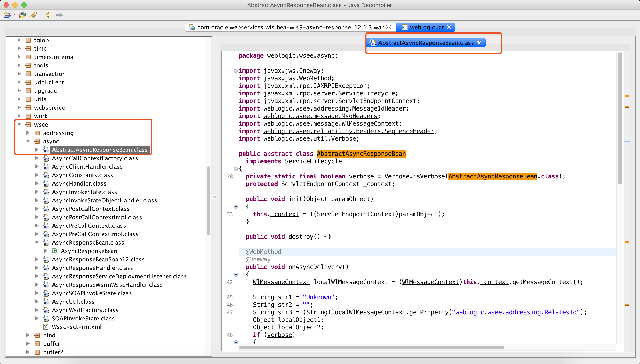Collapse the import statements fold marker
Viewport: 640px width, 364px height.
tap(236, 71)
